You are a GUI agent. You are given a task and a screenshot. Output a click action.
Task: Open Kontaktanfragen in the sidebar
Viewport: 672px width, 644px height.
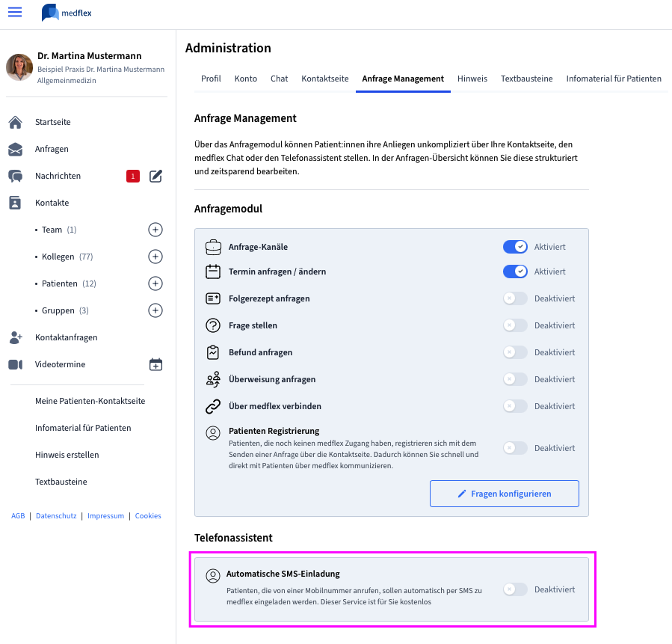tap(67, 337)
